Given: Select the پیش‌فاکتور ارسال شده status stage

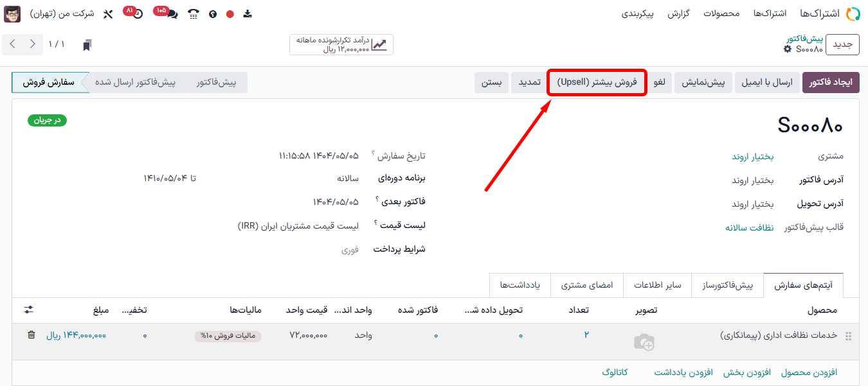Looking at the screenshot, I should point(135,82).
